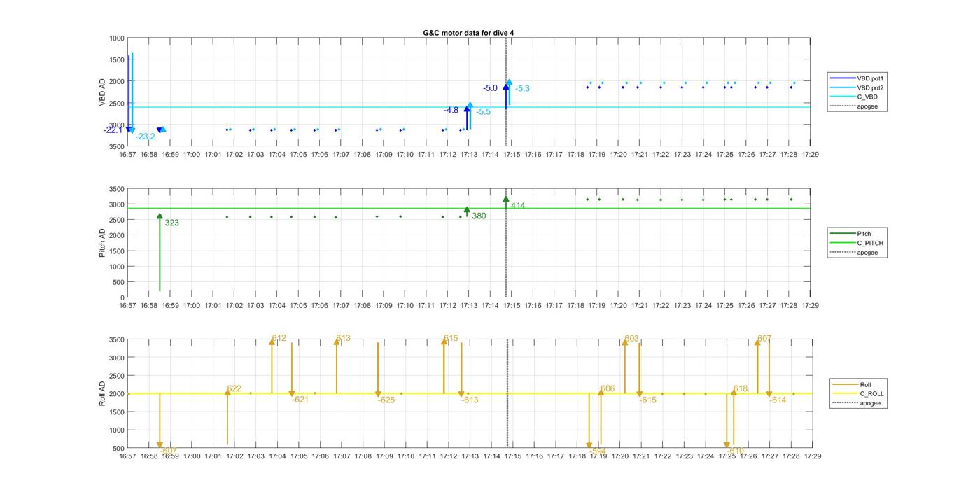Screen dimensions: 980x504
Task: Click the "612" roll data label
Action: click(x=279, y=339)
